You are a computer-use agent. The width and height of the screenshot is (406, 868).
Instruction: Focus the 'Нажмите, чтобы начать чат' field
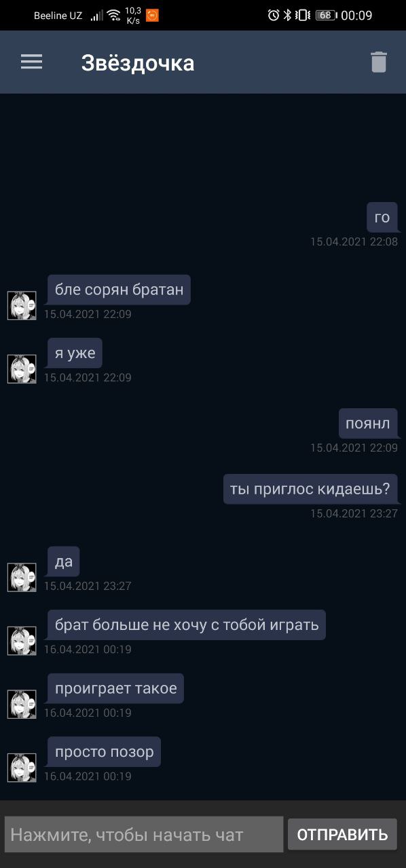point(144,834)
